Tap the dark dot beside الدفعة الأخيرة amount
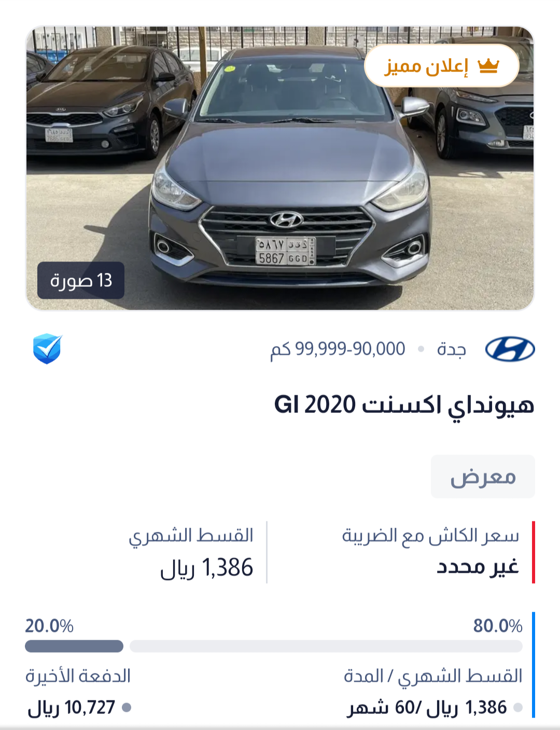This screenshot has width=560, height=730. click(127, 707)
